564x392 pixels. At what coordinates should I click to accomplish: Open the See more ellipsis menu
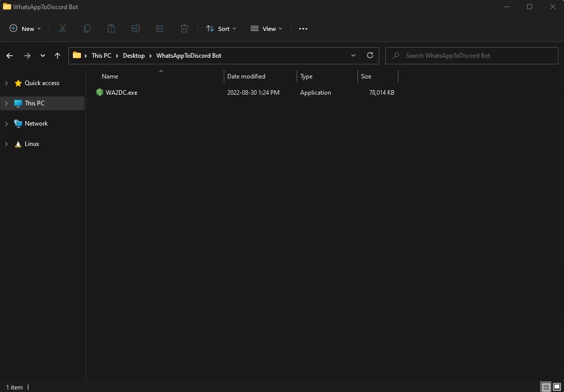303,29
